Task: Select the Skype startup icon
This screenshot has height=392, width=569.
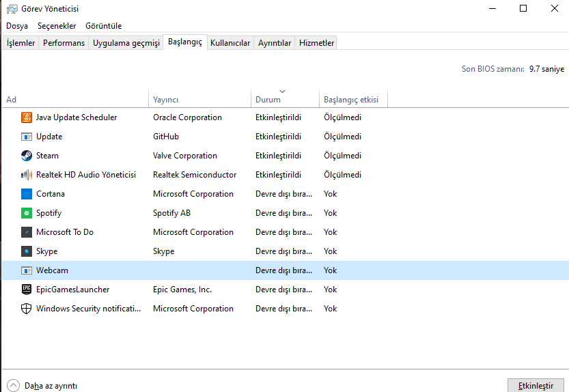Action: click(x=27, y=251)
